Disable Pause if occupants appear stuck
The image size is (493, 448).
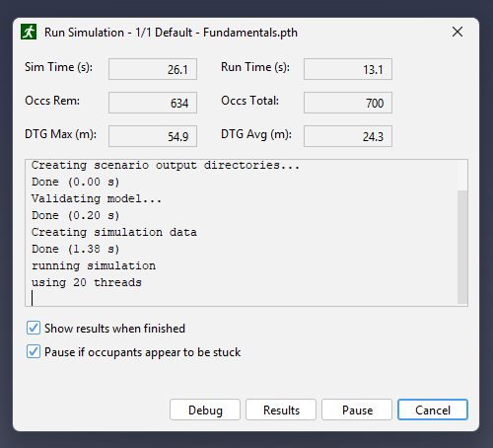pyautogui.click(x=34, y=351)
